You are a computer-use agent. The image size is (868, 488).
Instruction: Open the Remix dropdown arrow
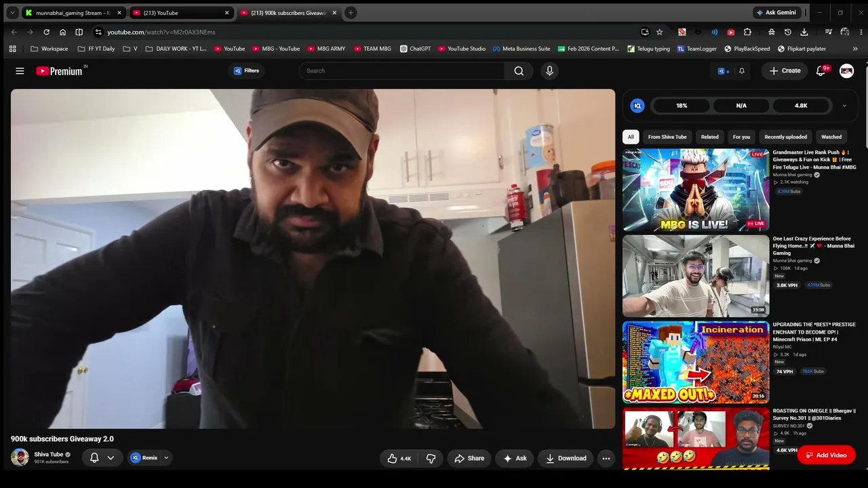(x=166, y=458)
